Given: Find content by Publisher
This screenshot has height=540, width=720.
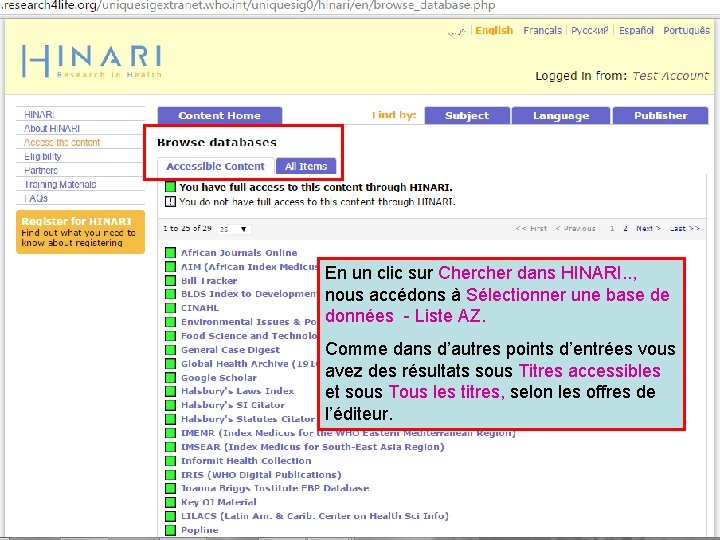Looking at the screenshot, I should tap(660, 116).
